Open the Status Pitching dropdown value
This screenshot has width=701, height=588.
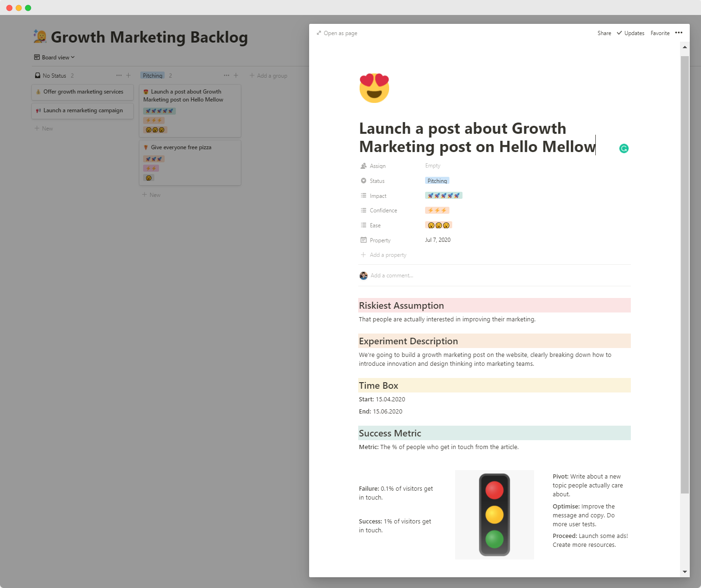[x=437, y=181]
